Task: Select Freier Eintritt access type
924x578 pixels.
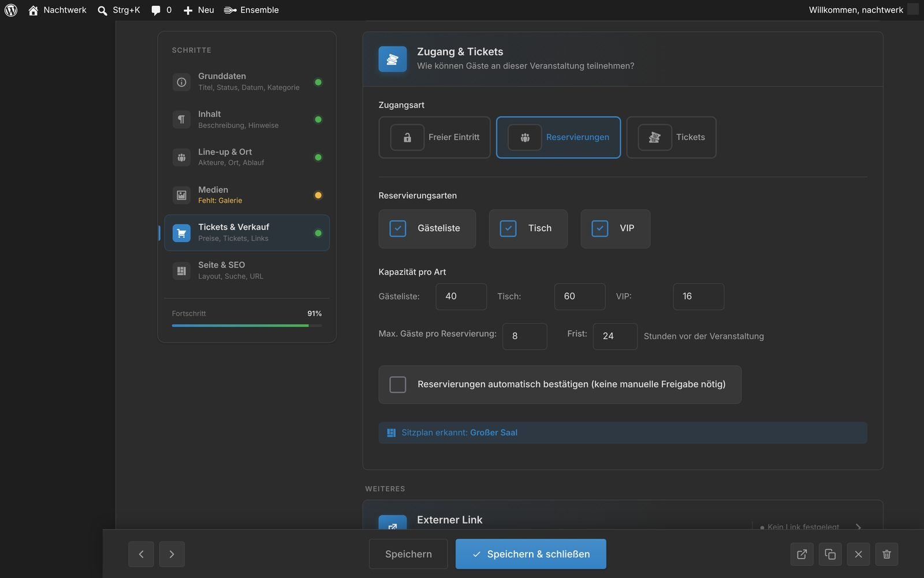Action: click(434, 138)
